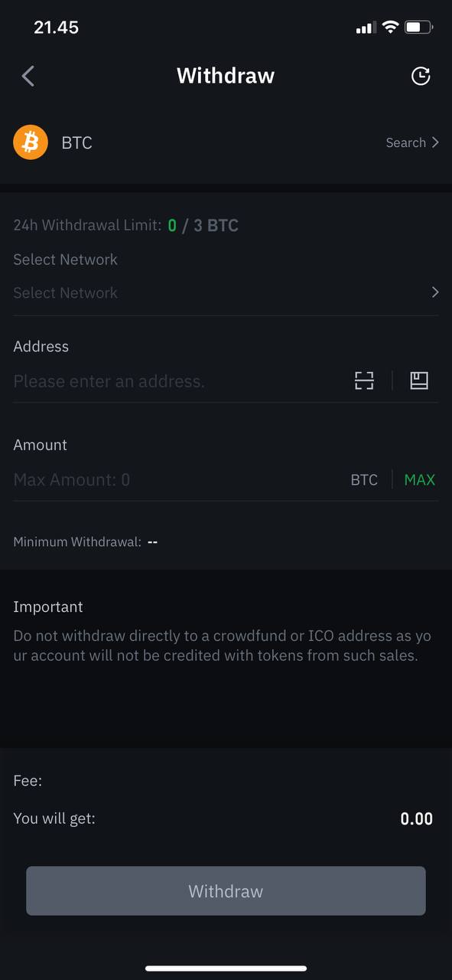Tap the 24h Withdrawal Limit value
This screenshot has height=980, width=452.
[x=203, y=225]
